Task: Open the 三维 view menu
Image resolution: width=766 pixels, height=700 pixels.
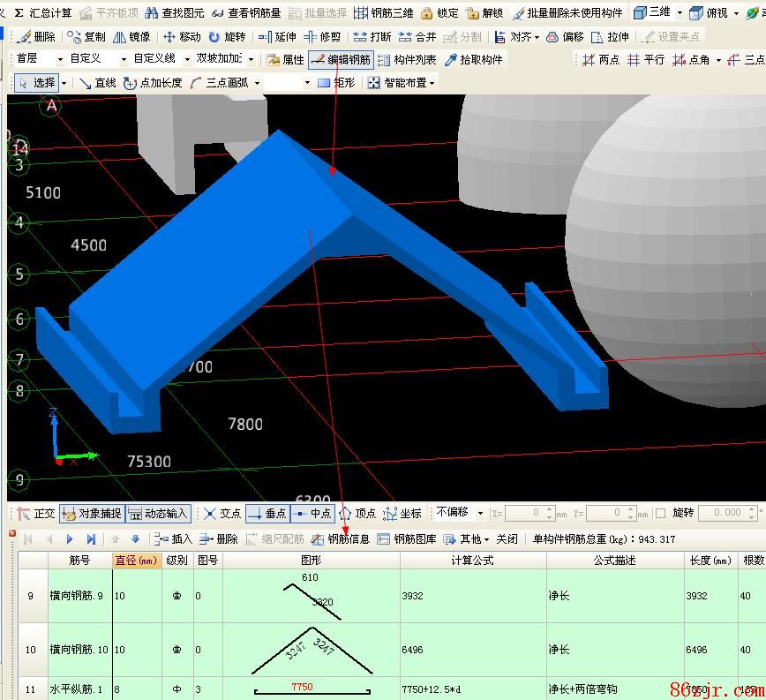Action: tap(657, 13)
